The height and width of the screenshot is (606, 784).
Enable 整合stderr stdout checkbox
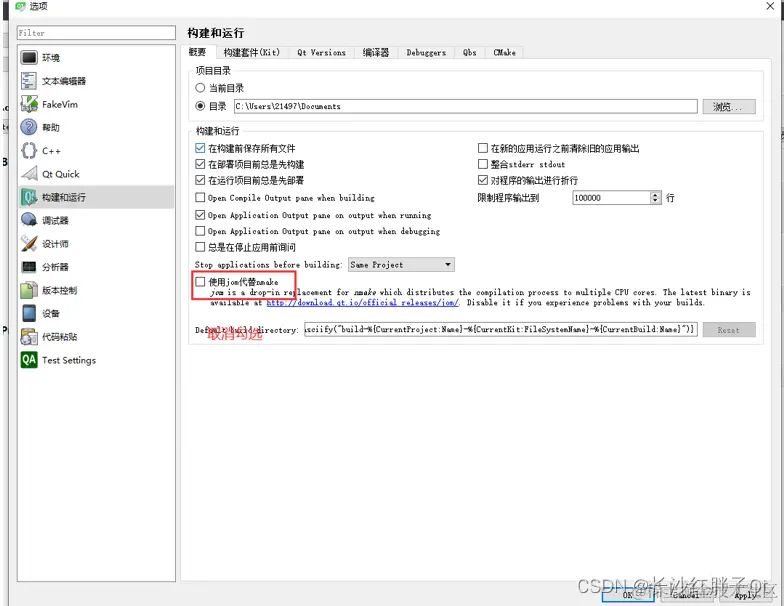pos(482,164)
